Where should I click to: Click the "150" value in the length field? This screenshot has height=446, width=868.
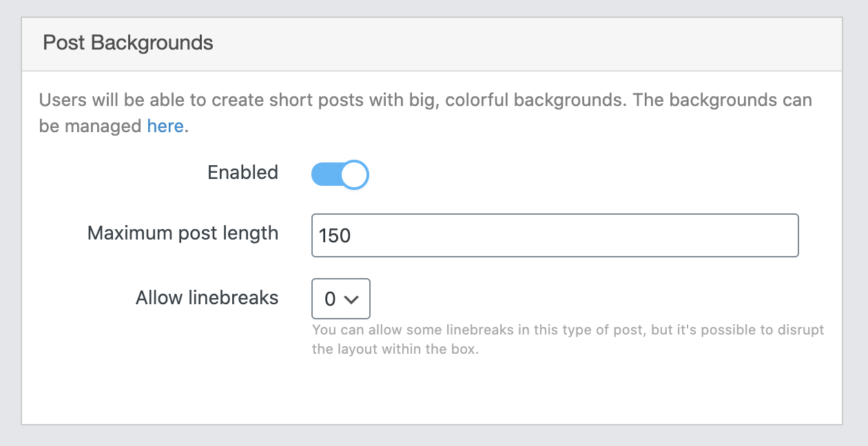[x=335, y=235]
